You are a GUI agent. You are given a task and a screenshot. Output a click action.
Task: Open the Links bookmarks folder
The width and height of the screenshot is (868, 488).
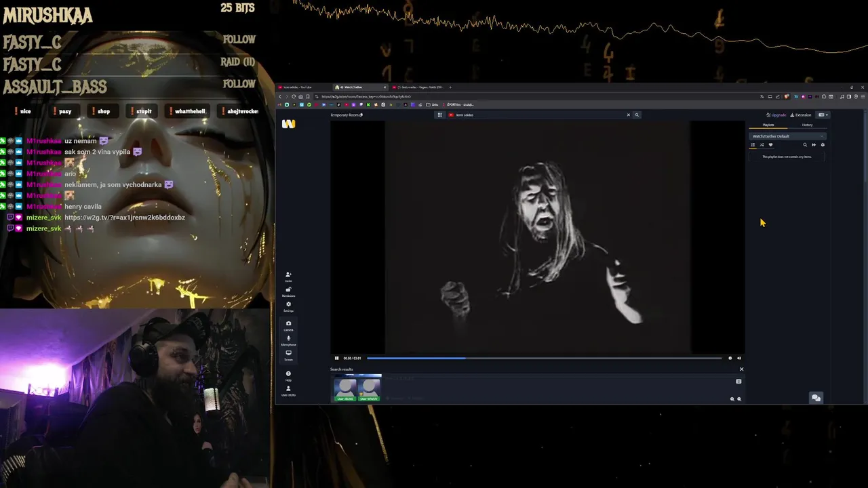pos(432,104)
